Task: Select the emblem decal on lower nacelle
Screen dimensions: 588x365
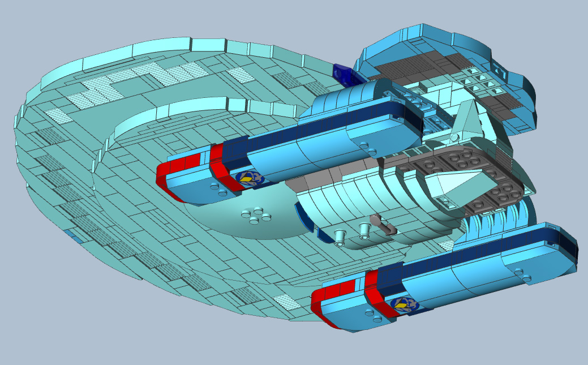Action: click(x=405, y=304)
